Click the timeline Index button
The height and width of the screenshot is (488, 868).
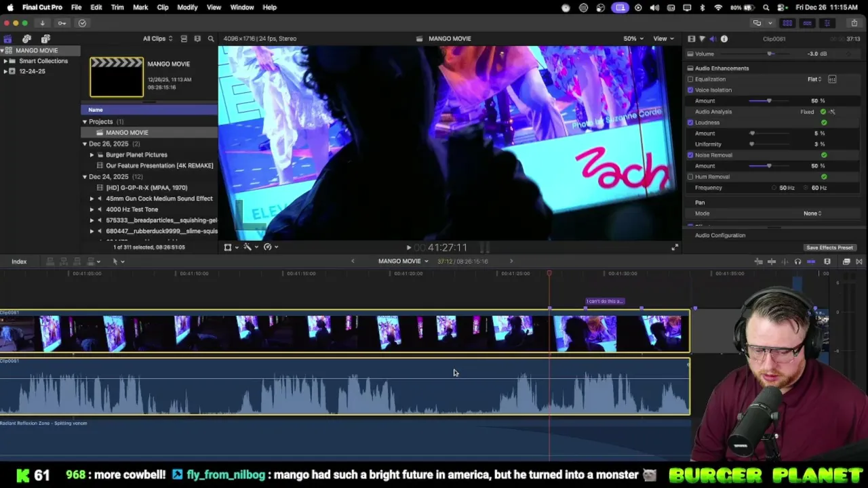[x=19, y=262]
